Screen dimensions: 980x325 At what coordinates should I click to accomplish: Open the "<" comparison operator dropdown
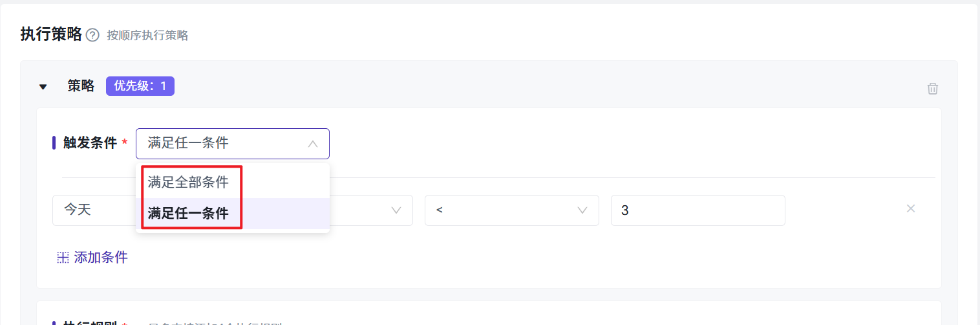(x=504, y=210)
